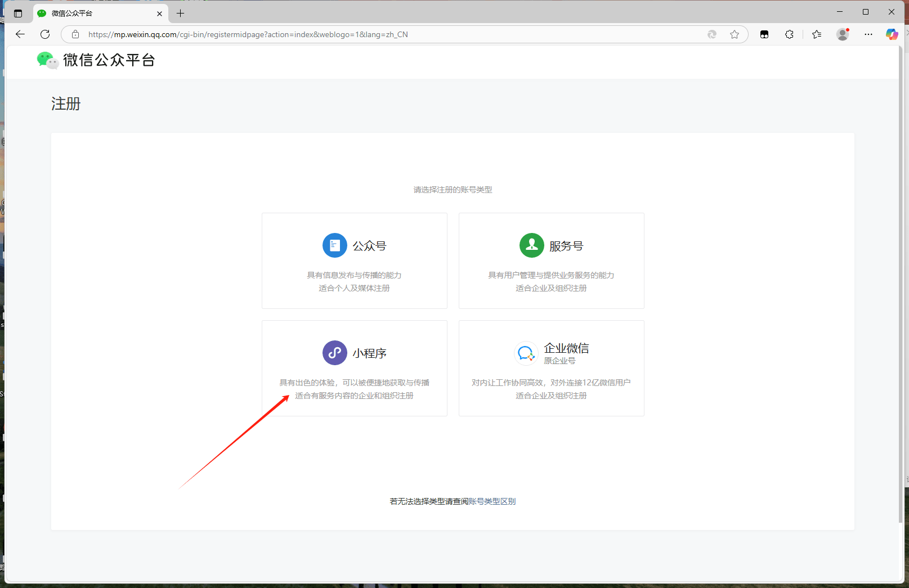Launch the Copilot sidebar icon
This screenshot has height=588, width=909.
892,34
